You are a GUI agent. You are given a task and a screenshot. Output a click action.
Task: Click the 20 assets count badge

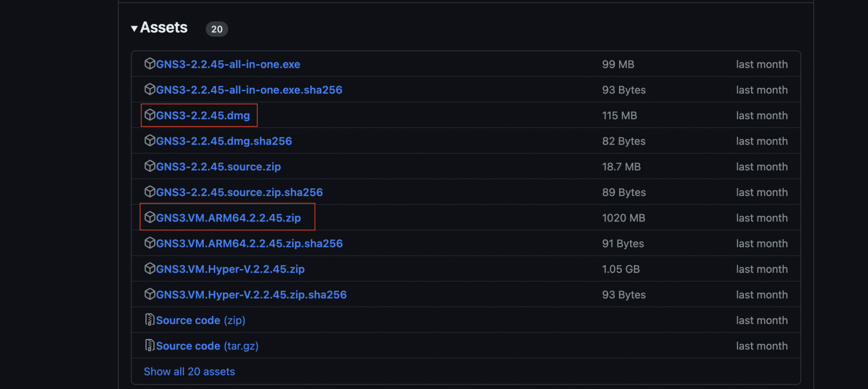[x=217, y=29]
